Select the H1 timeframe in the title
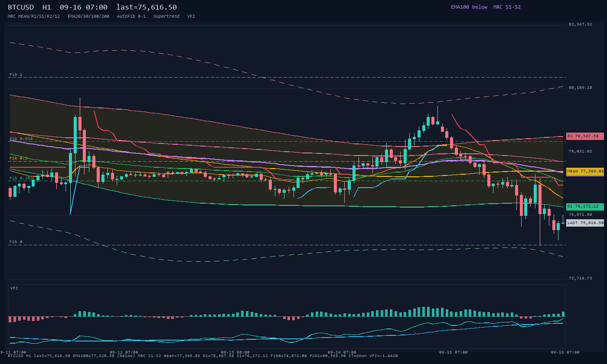The height and width of the screenshot is (364, 607). click(x=47, y=7)
